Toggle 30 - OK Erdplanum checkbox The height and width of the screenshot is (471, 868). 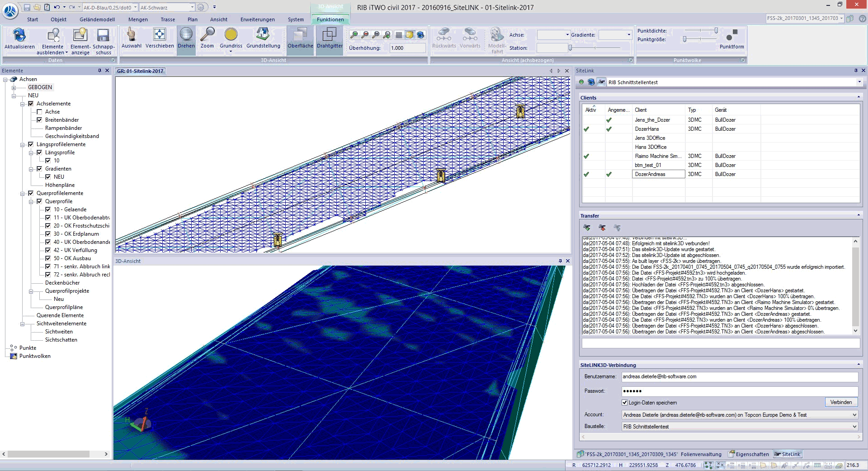48,234
